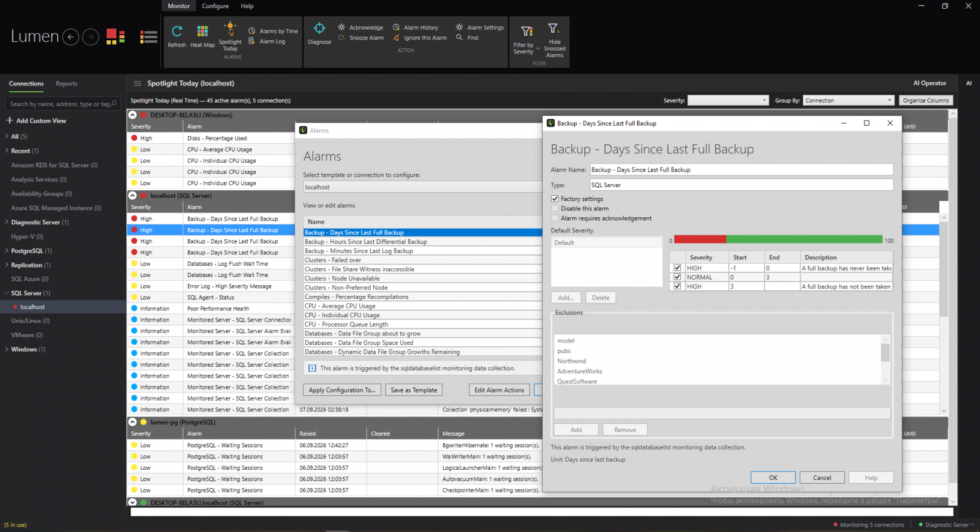The width and height of the screenshot is (980, 532).
Task: Check Alarm requires acknowledgement
Action: pyautogui.click(x=555, y=219)
